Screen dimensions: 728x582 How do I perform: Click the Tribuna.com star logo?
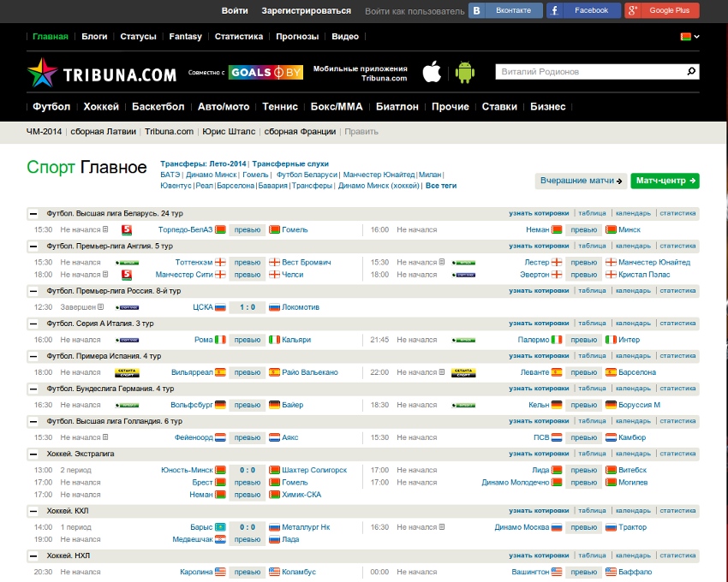point(41,73)
